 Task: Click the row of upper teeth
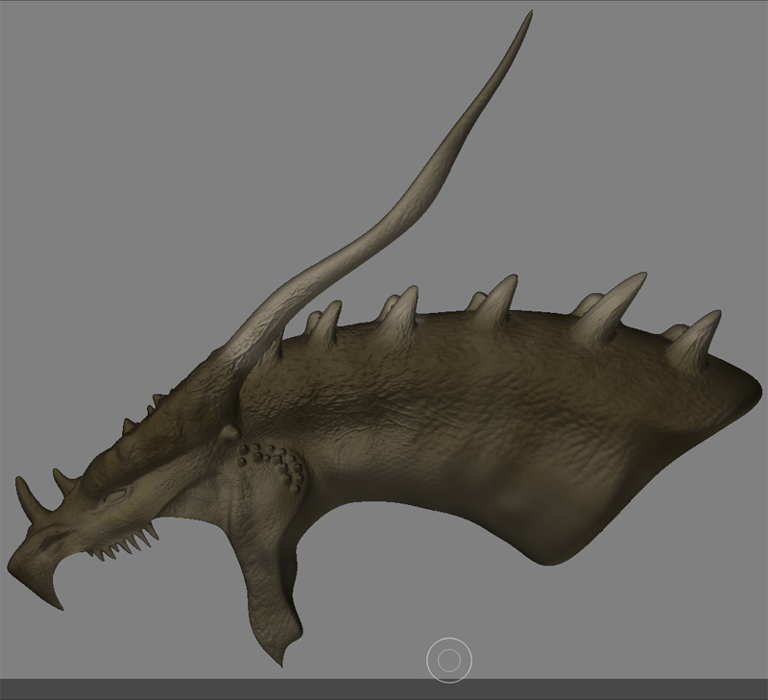pos(125,547)
